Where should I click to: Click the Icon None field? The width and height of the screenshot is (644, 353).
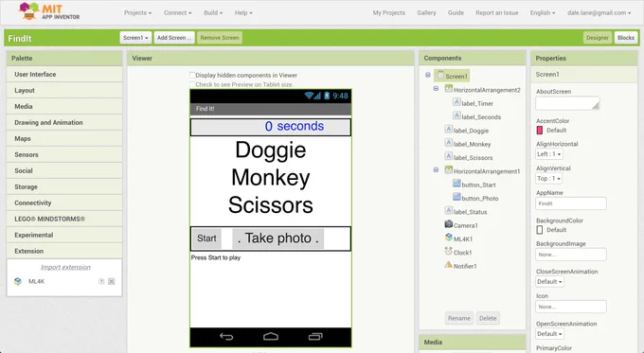click(x=571, y=307)
